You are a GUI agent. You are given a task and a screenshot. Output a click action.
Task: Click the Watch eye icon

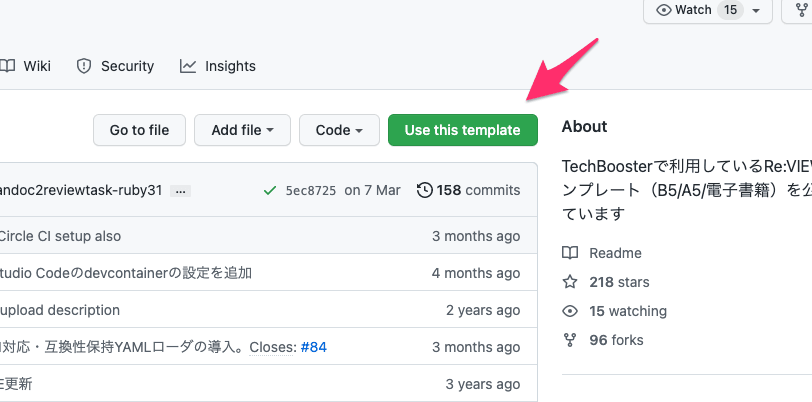[663, 10]
